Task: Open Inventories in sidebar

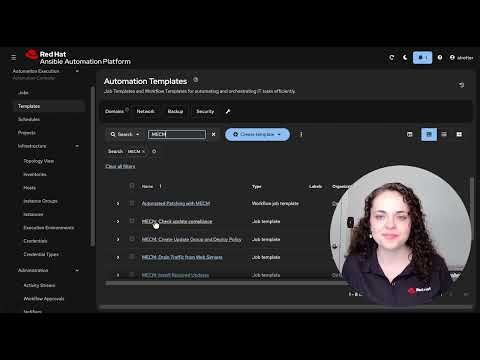Action: pos(35,174)
